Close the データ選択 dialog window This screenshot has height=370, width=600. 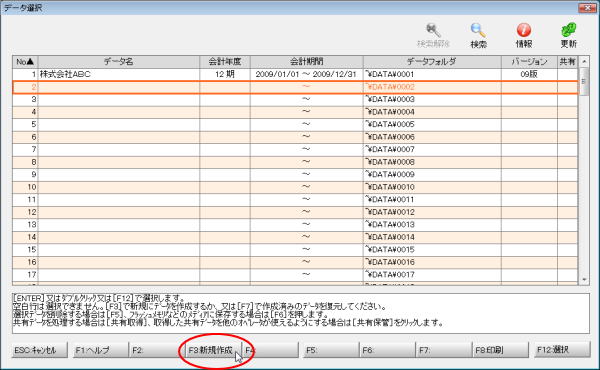click(x=587, y=7)
